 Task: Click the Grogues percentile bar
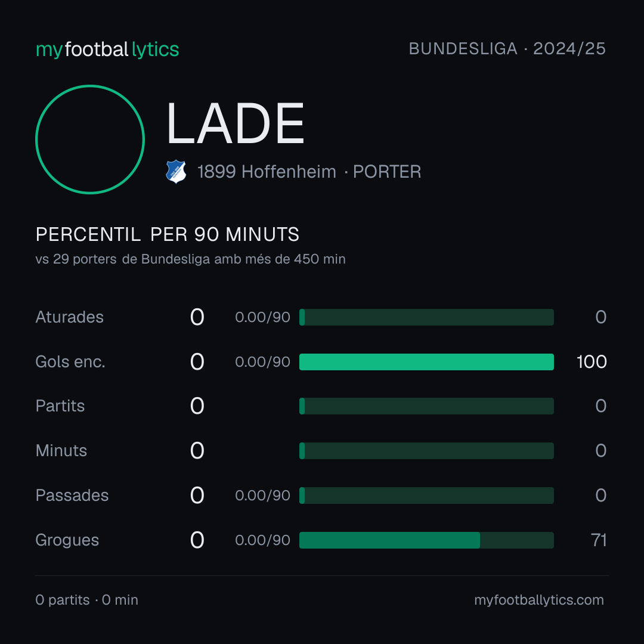pyautogui.click(x=426, y=540)
